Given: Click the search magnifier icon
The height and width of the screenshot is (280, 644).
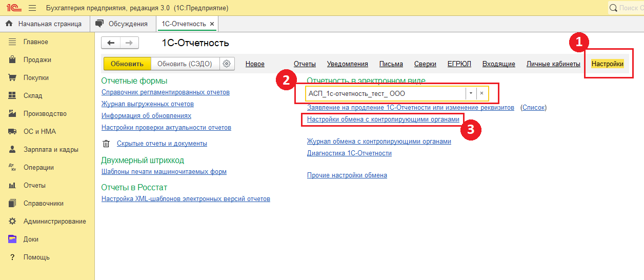Looking at the screenshot, I should tap(614, 8).
